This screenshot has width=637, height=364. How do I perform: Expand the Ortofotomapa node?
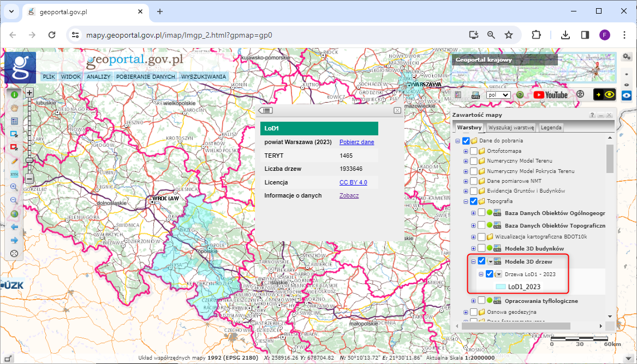coord(466,151)
